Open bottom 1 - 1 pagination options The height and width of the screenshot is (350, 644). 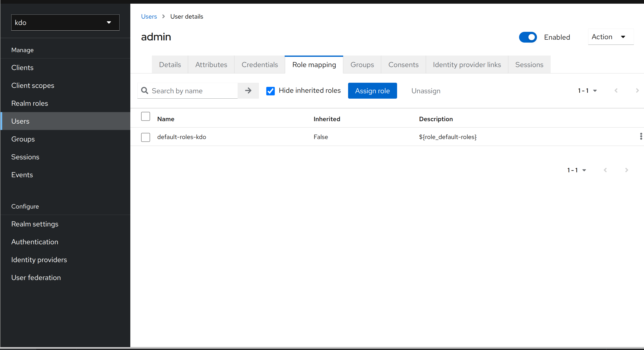[576, 170]
